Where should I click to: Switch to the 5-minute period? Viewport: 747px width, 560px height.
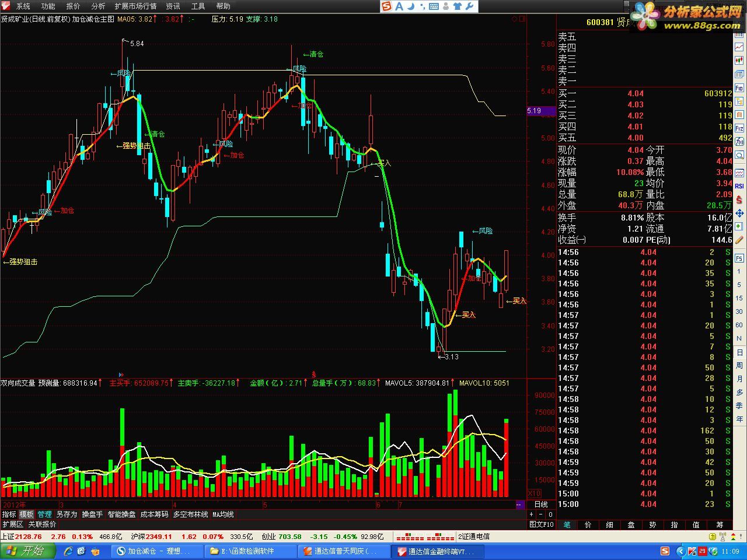739,285
